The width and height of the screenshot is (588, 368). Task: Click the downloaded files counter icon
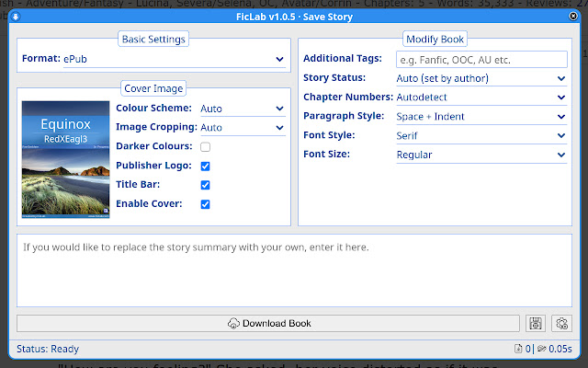click(x=519, y=350)
